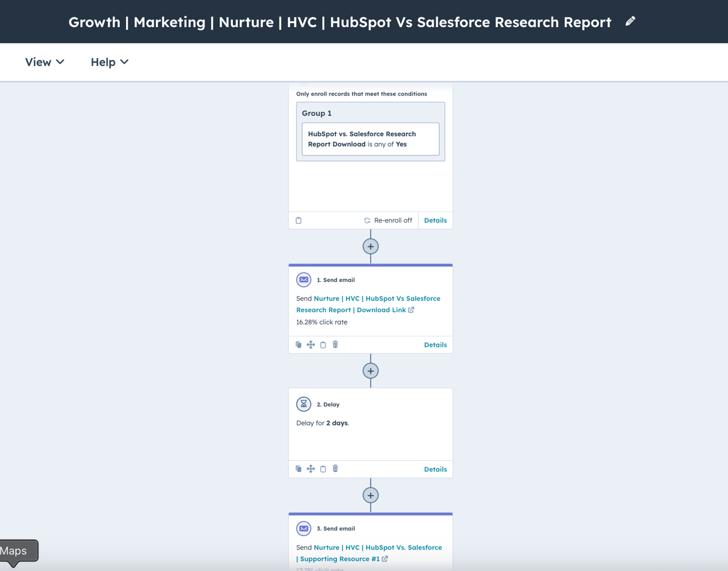Click the copy icon on "3. Send email"
Viewport: 728px width, 571px height.
click(x=298, y=569)
